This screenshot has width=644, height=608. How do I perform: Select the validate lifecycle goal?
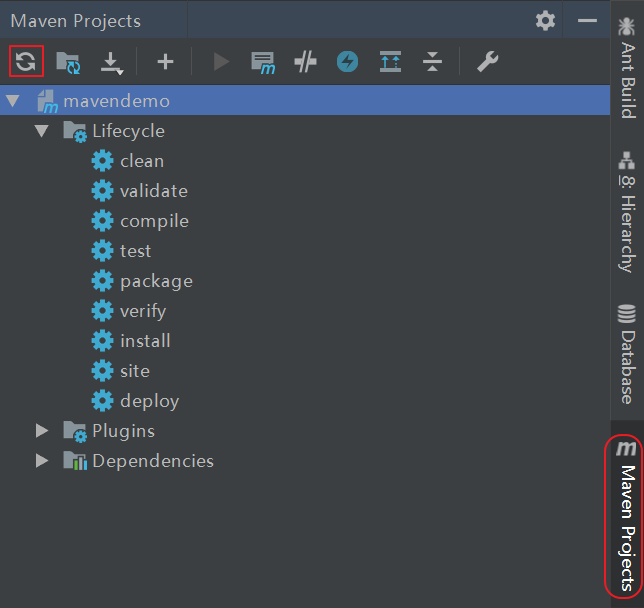coord(154,191)
